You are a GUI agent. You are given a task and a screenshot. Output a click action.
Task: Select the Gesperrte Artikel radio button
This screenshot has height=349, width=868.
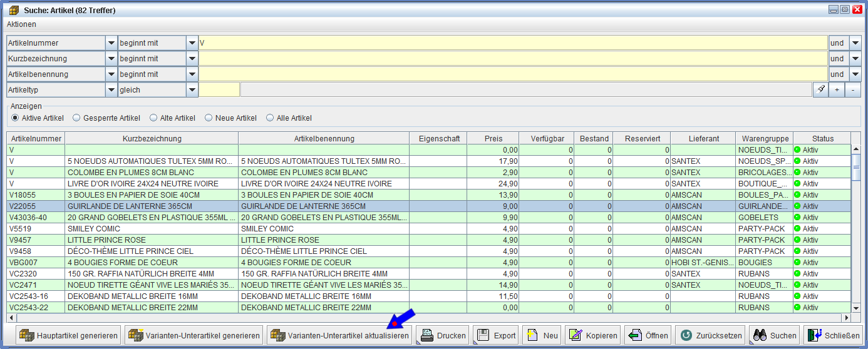(x=77, y=118)
